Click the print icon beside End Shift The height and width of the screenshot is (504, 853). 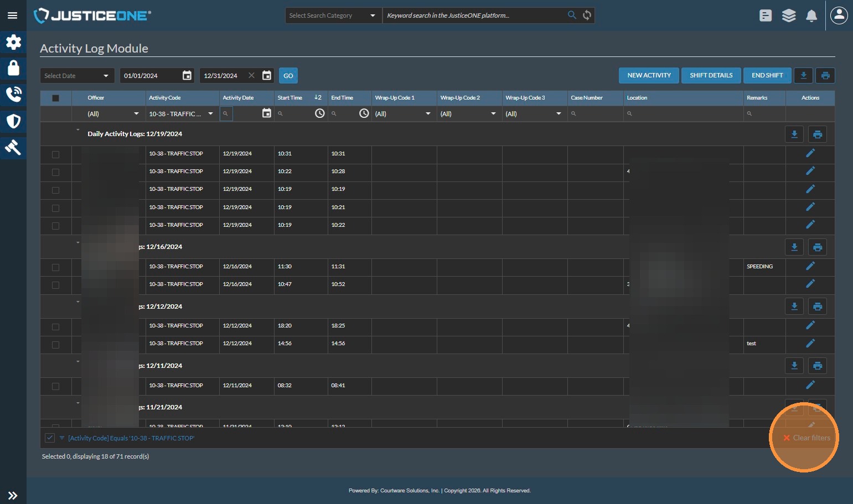(x=825, y=76)
